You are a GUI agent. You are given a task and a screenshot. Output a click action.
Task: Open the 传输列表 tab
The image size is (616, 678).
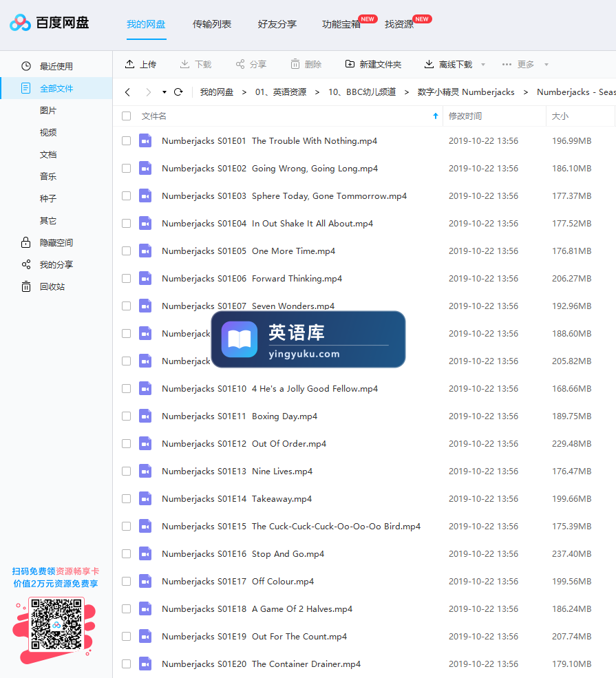(212, 24)
